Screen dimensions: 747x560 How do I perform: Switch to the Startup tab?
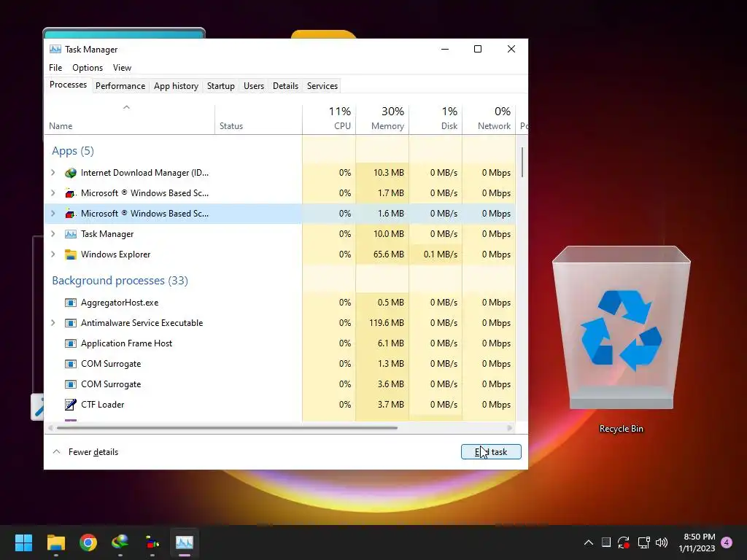220,86
